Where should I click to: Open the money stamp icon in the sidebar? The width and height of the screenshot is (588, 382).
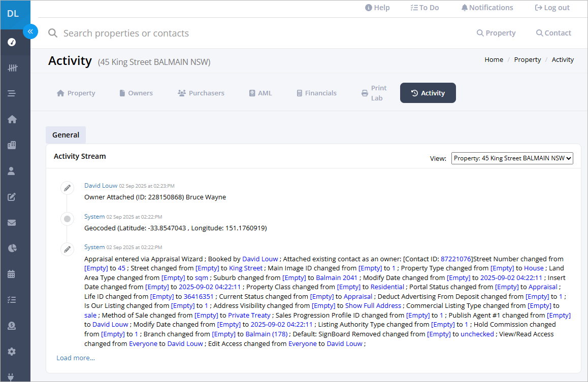(12, 326)
